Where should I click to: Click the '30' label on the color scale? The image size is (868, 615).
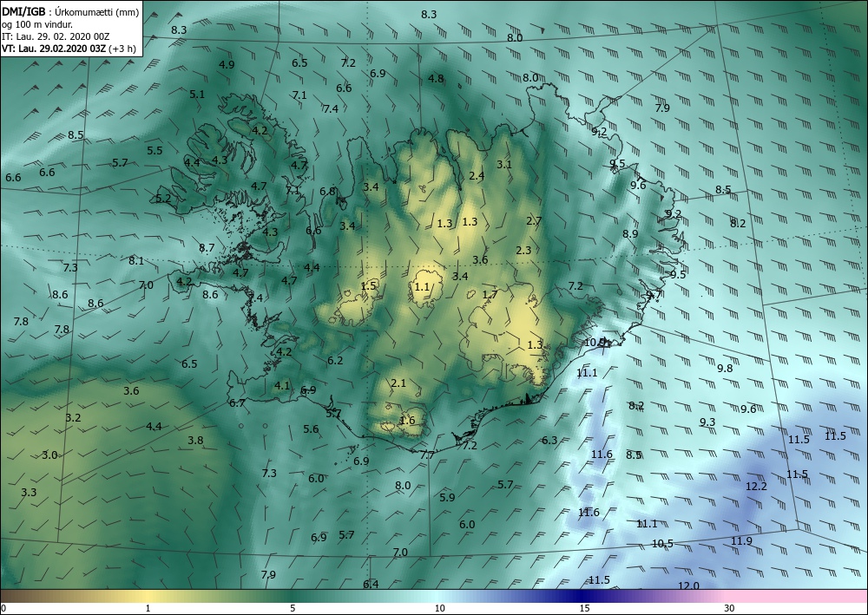click(730, 608)
